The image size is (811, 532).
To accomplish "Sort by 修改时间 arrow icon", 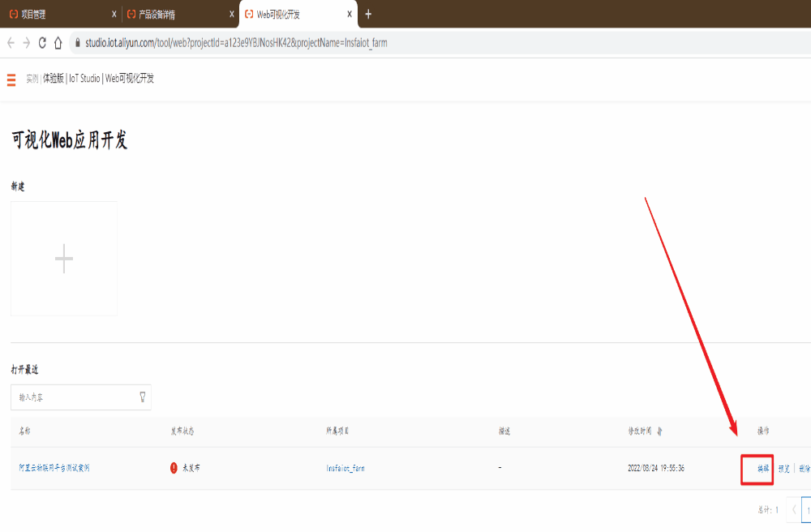I will click(659, 431).
